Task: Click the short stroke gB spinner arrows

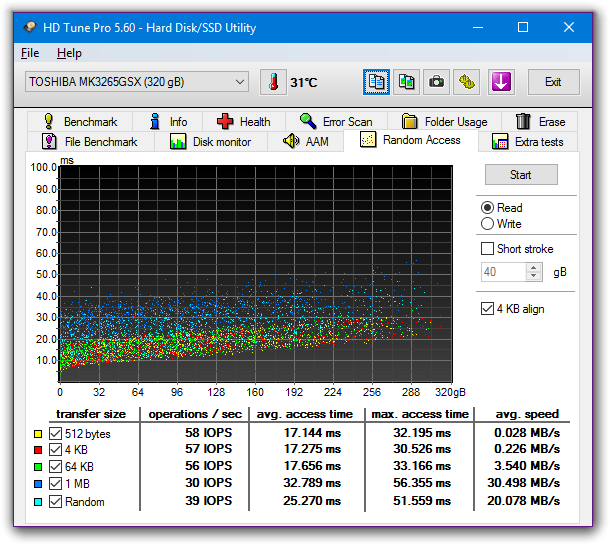Action: [534, 272]
